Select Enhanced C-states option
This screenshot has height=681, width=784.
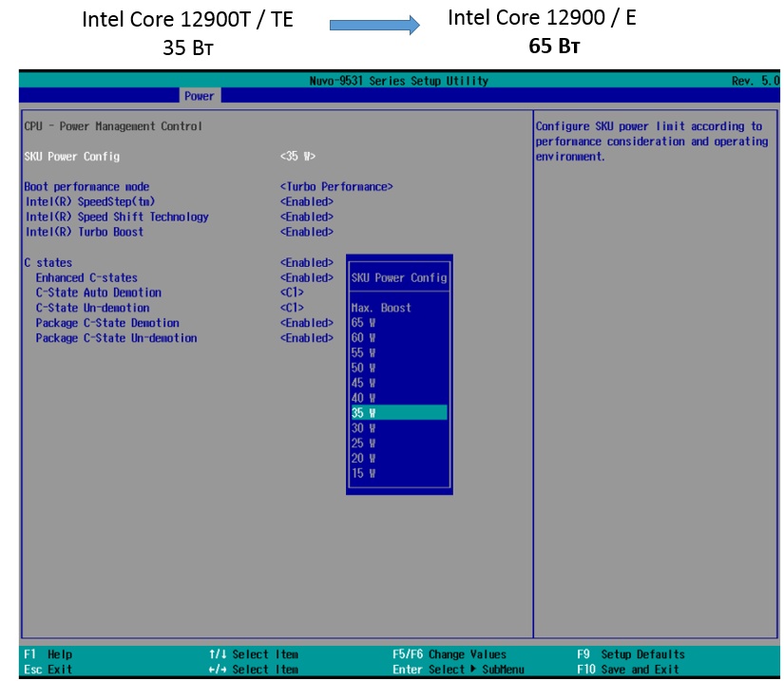tap(86, 277)
